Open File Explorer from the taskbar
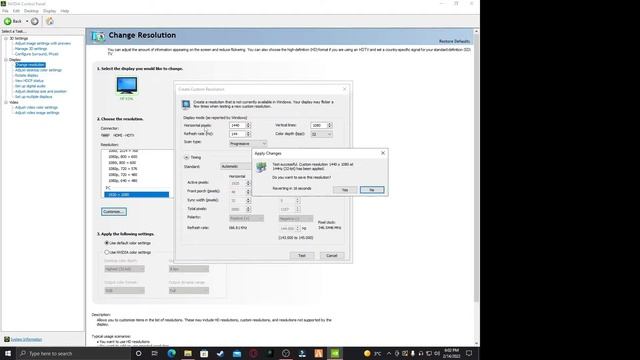Image resolution: width=640 pixels, height=360 pixels. pyautogui.click(x=188, y=353)
